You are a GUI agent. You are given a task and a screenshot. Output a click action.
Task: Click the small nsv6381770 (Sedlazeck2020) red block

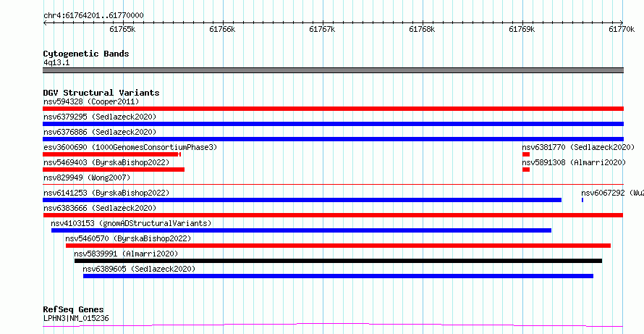(526, 154)
